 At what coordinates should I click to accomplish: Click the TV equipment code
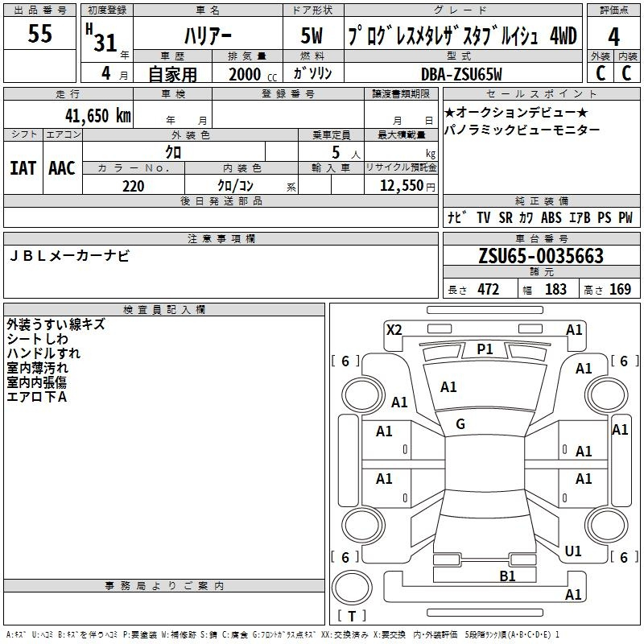pyautogui.click(x=484, y=217)
